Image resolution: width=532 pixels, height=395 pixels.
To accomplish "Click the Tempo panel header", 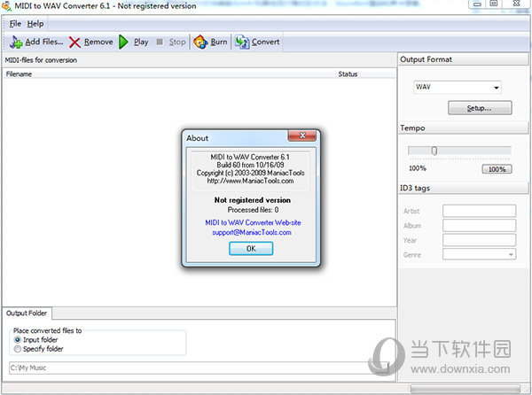I will (x=464, y=128).
